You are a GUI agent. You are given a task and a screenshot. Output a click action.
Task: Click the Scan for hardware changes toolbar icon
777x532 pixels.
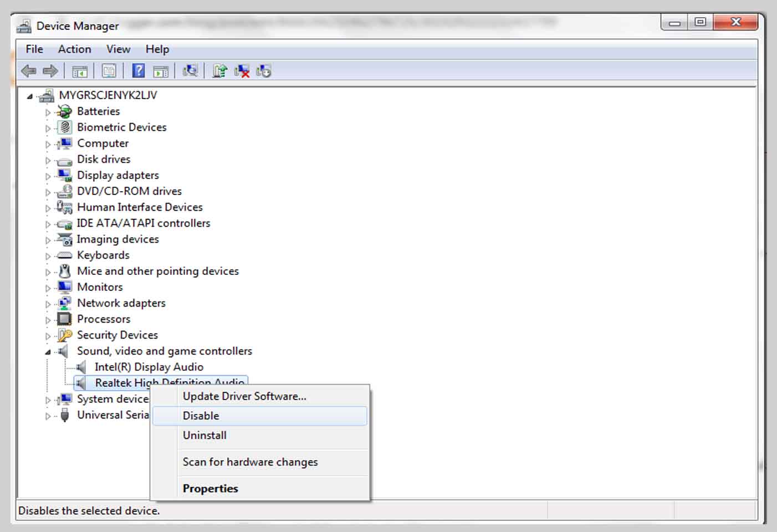tap(190, 71)
